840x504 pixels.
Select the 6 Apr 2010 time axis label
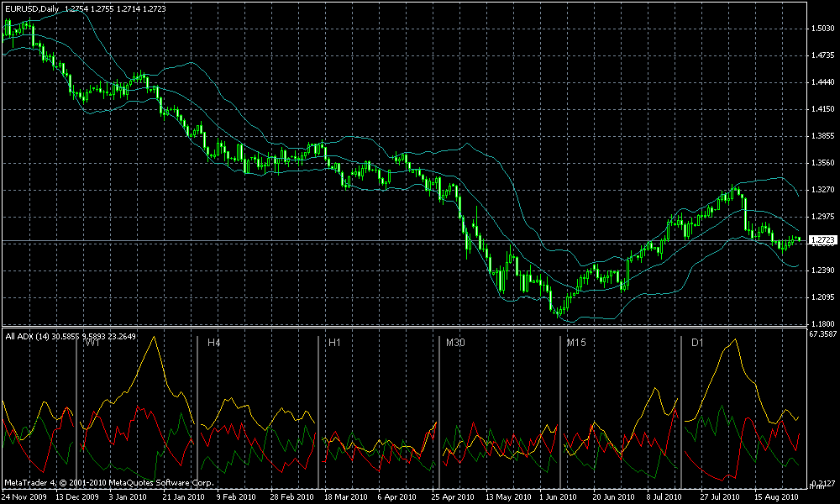pos(397,496)
